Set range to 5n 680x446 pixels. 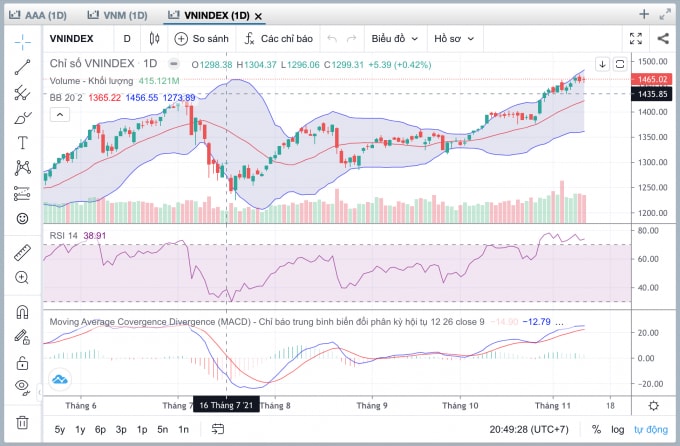point(163,430)
